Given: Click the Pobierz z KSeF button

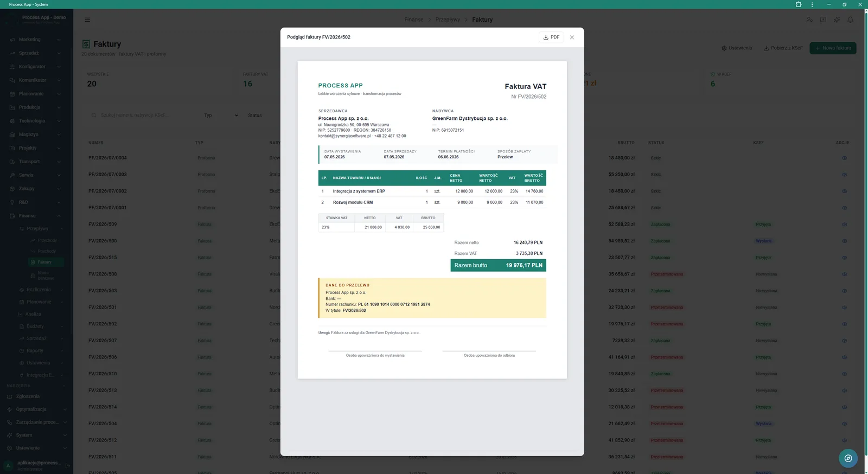Looking at the screenshot, I should point(783,48).
